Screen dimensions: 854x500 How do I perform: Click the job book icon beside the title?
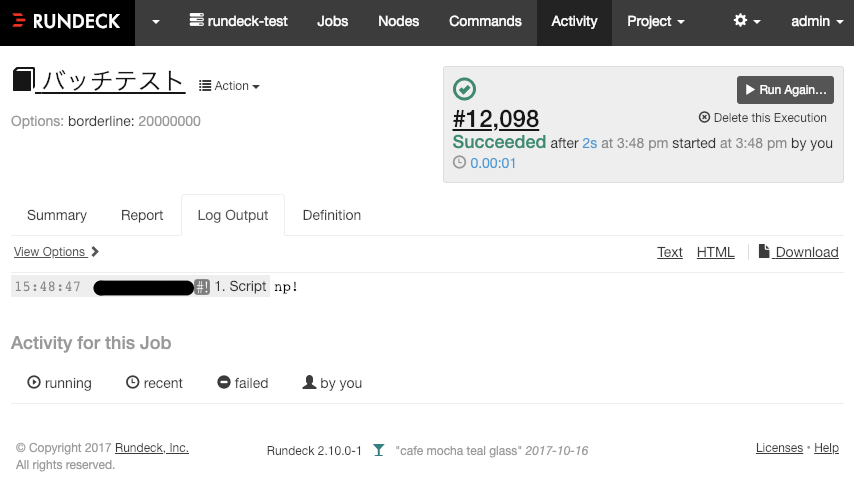pyautogui.click(x=22, y=79)
